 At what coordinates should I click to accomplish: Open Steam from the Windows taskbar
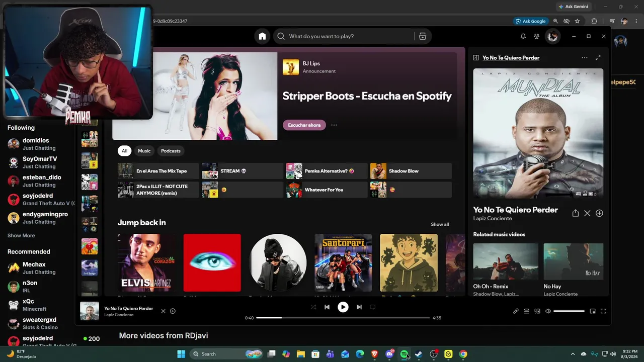point(419,354)
